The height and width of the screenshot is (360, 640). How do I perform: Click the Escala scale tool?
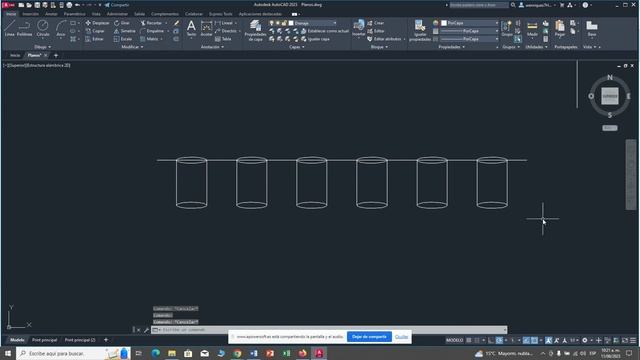(123, 39)
